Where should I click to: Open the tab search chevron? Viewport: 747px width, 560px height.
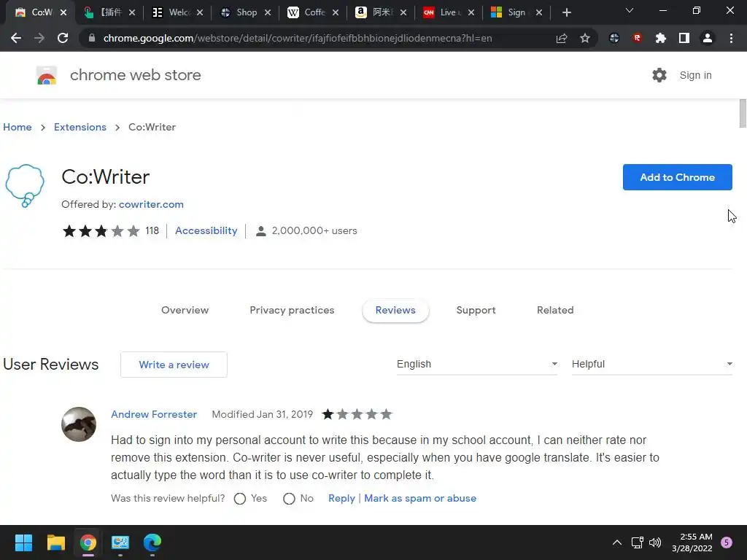630,10
